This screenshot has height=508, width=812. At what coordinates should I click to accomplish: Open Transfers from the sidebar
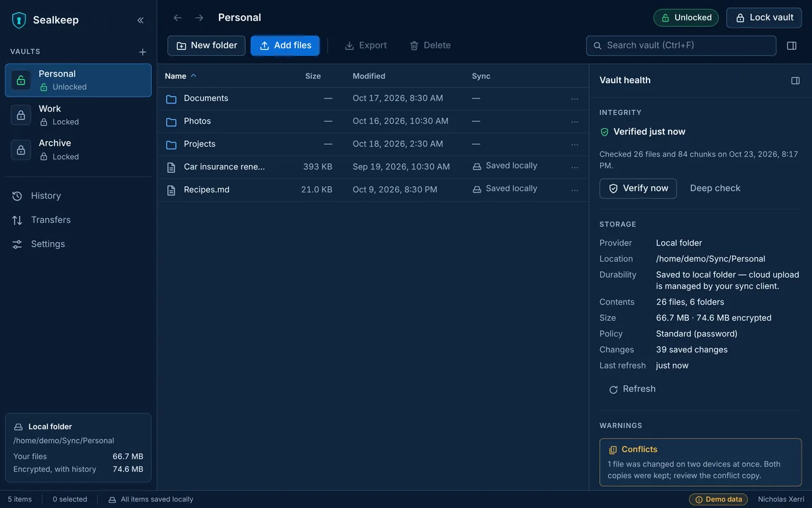pyautogui.click(x=78, y=220)
